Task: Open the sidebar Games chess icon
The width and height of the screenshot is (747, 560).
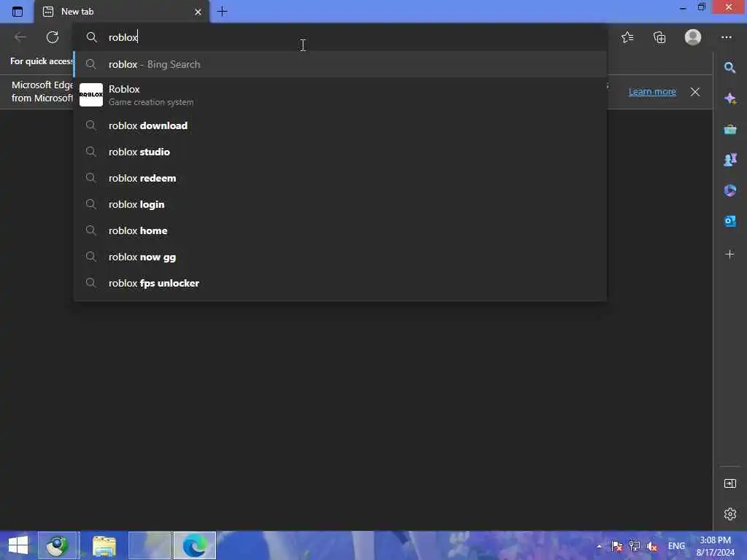Action: coord(729,160)
